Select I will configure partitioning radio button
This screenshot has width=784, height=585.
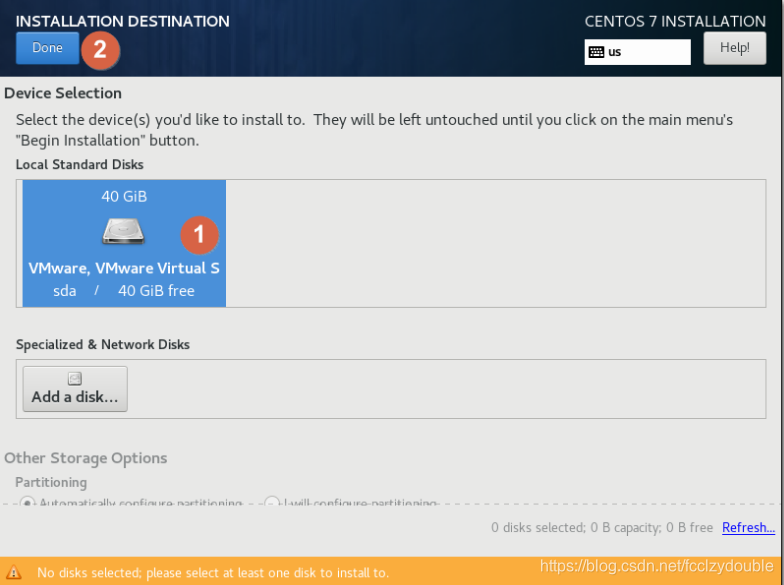pos(272,502)
